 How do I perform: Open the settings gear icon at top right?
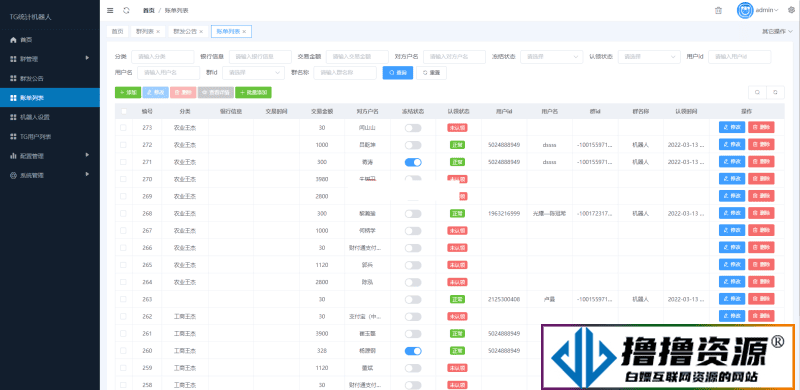tap(791, 10)
